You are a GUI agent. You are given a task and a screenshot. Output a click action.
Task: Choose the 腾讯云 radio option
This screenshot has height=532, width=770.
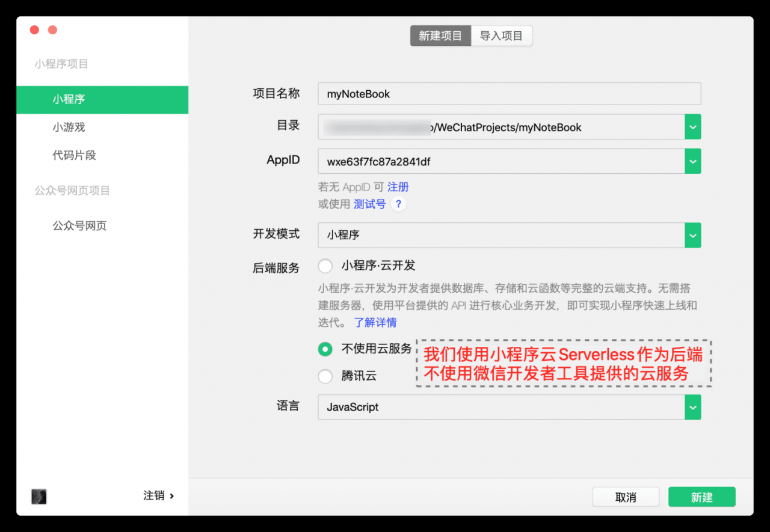(x=325, y=376)
